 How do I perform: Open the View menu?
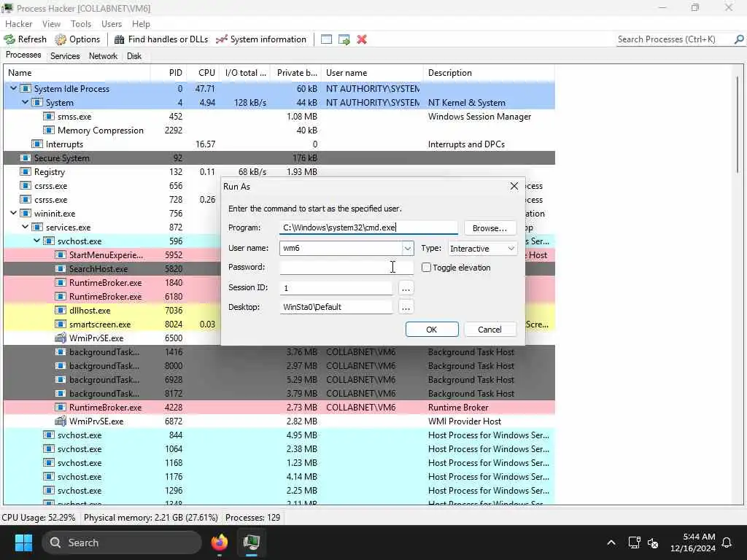coord(51,24)
